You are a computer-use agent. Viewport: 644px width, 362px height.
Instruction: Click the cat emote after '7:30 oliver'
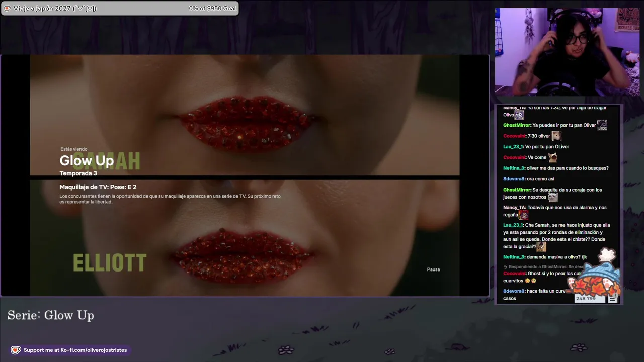(556, 136)
